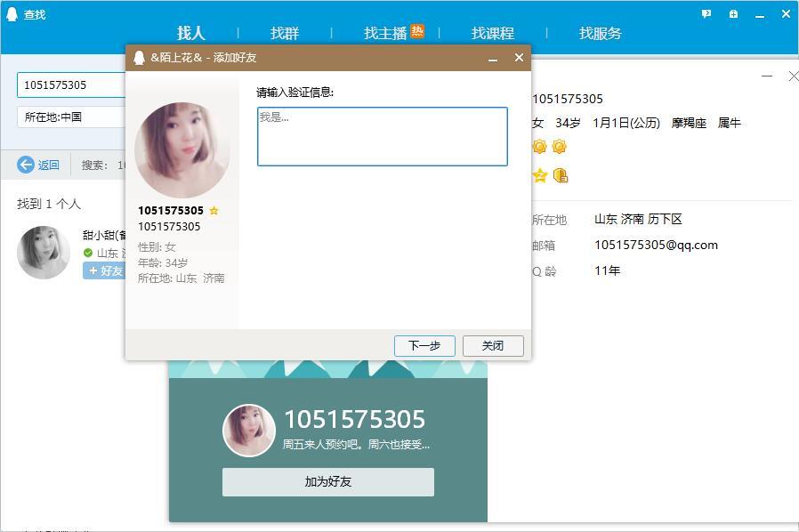The image size is (799, 532).
Task: Click the location 山东 济南 历下区
Action: point(638,219)
